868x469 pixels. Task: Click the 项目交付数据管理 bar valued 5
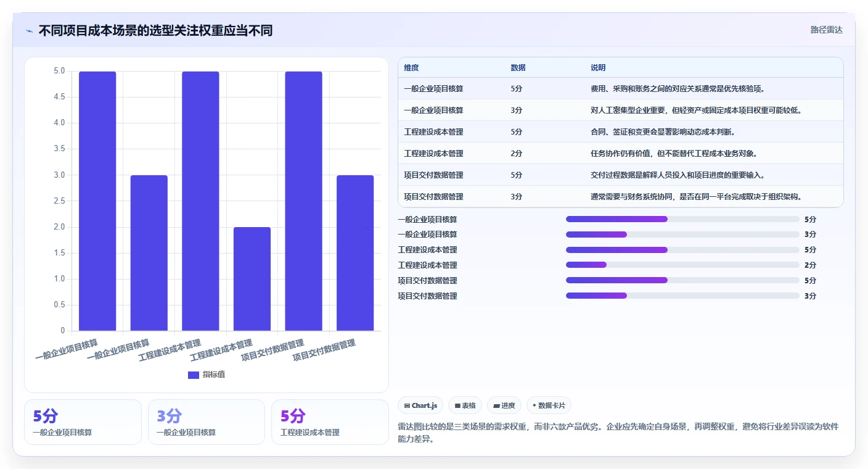[x=303, y=201]
